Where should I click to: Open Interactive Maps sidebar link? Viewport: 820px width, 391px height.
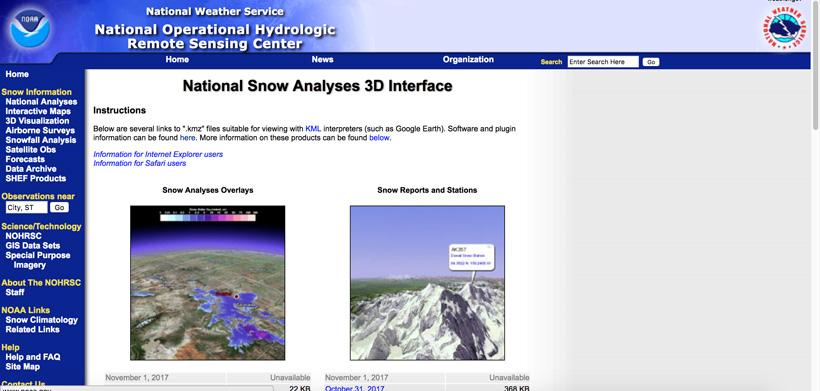point(38,111)
